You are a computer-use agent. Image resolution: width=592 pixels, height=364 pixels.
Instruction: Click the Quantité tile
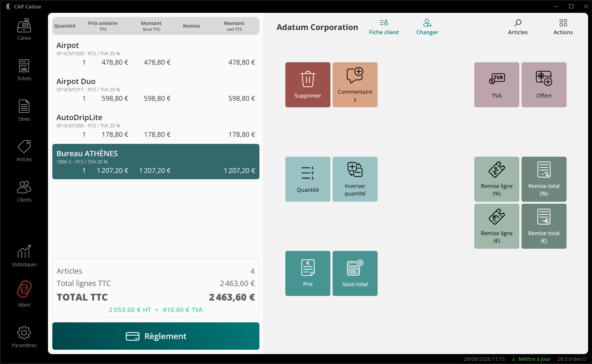tap(308, 179)
